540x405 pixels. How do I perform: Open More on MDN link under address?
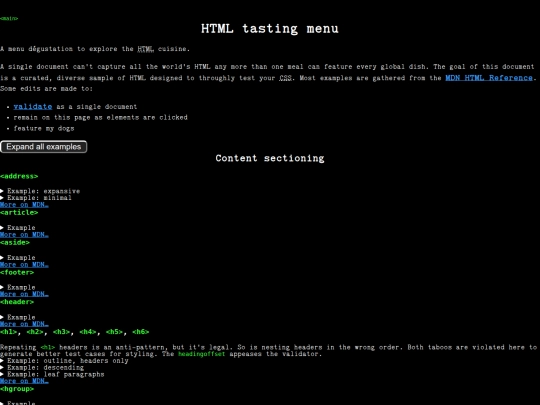pos(24,205)
